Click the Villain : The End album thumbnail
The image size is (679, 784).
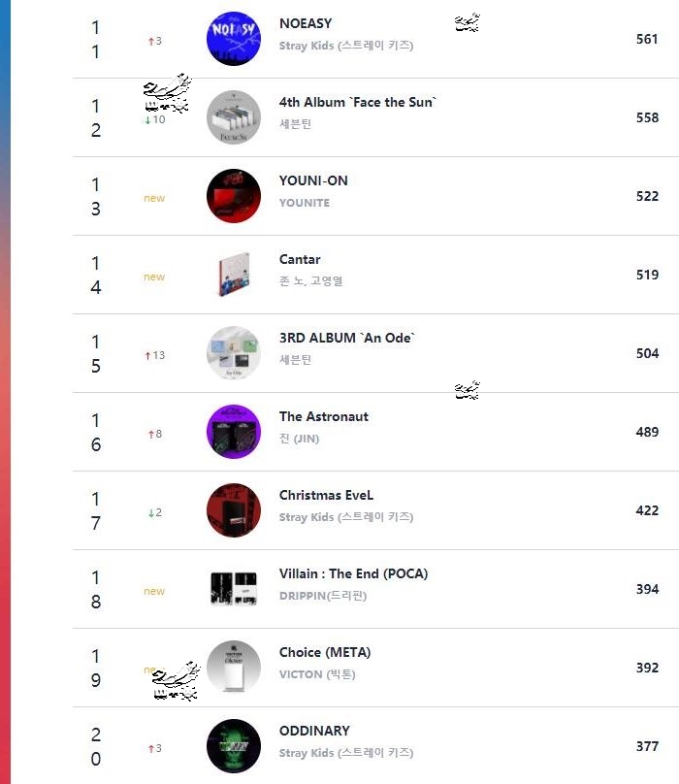(x=234, y=589)
